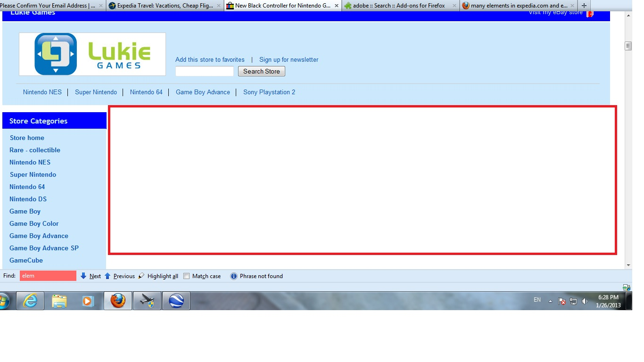Click the Phrase not found message
The width and height of the screenshot is (644, 362).
[261, 276]
